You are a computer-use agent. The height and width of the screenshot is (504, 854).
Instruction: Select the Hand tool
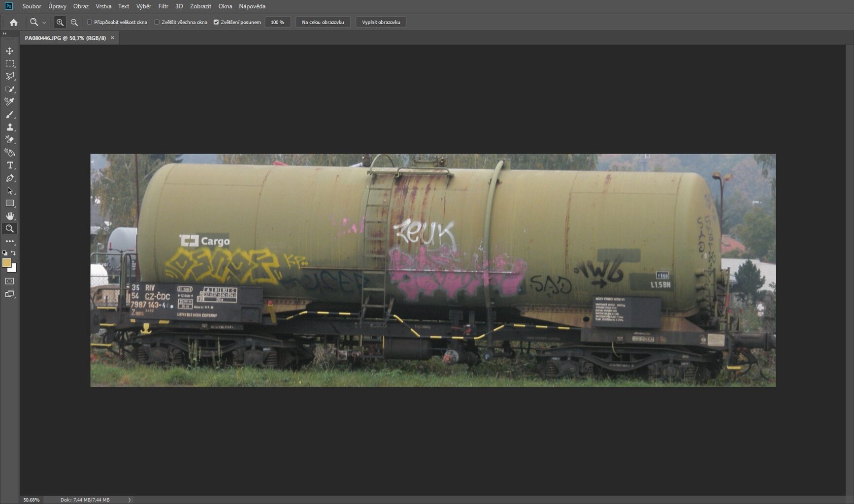[x=9, y=216]
